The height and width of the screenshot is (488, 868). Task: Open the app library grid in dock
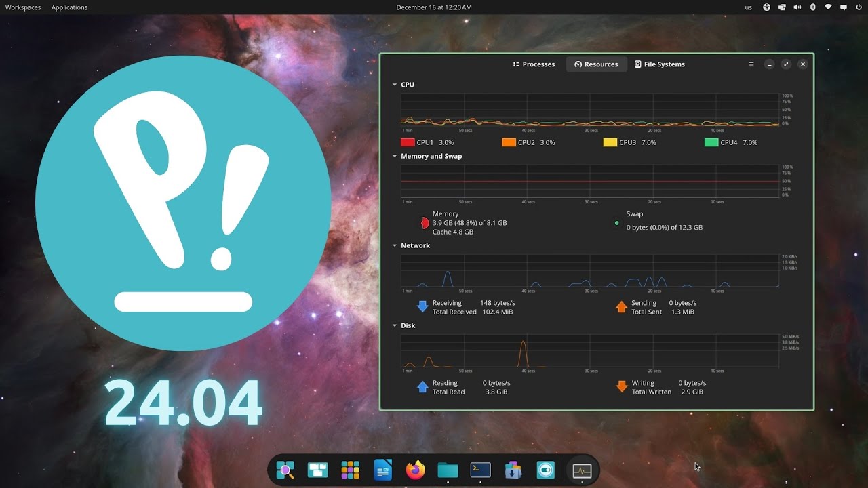350,470
